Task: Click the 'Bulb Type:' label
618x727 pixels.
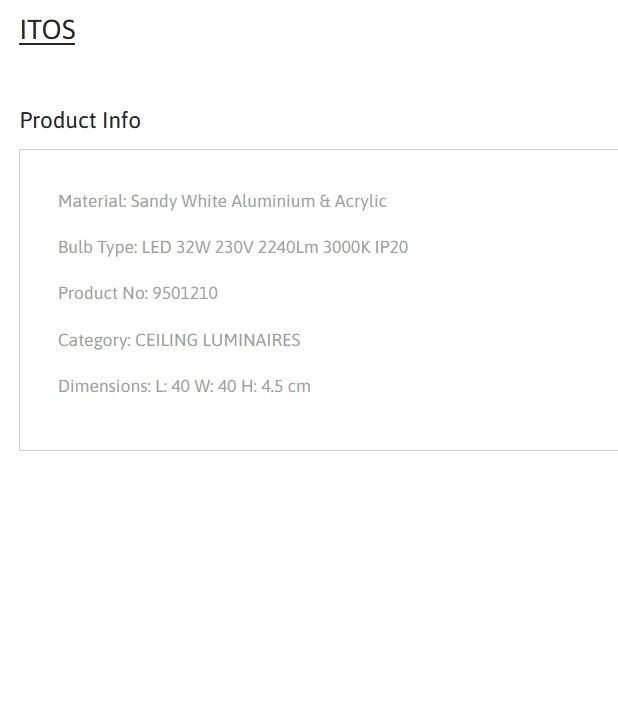Action: 98,247
